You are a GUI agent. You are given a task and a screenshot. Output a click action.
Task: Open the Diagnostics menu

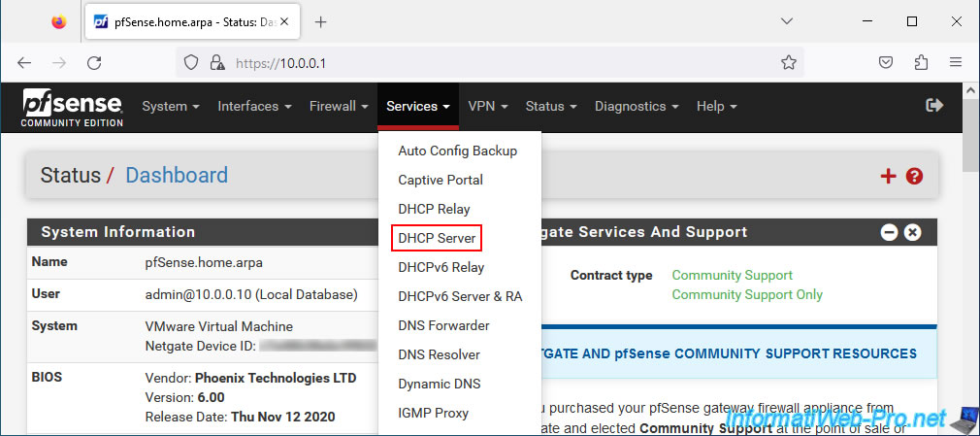click(637, 107)
